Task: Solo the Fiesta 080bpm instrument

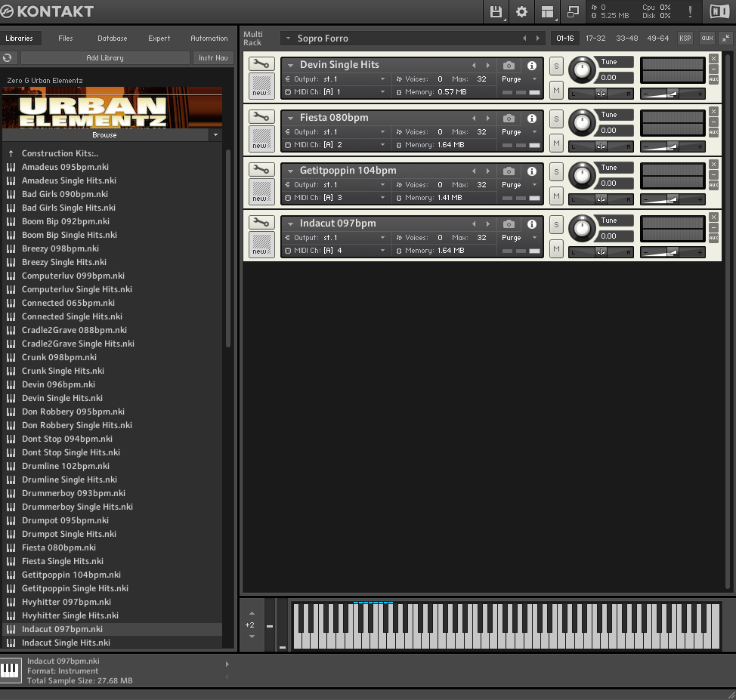Action: pyautogui.click(x=556, y=119)
